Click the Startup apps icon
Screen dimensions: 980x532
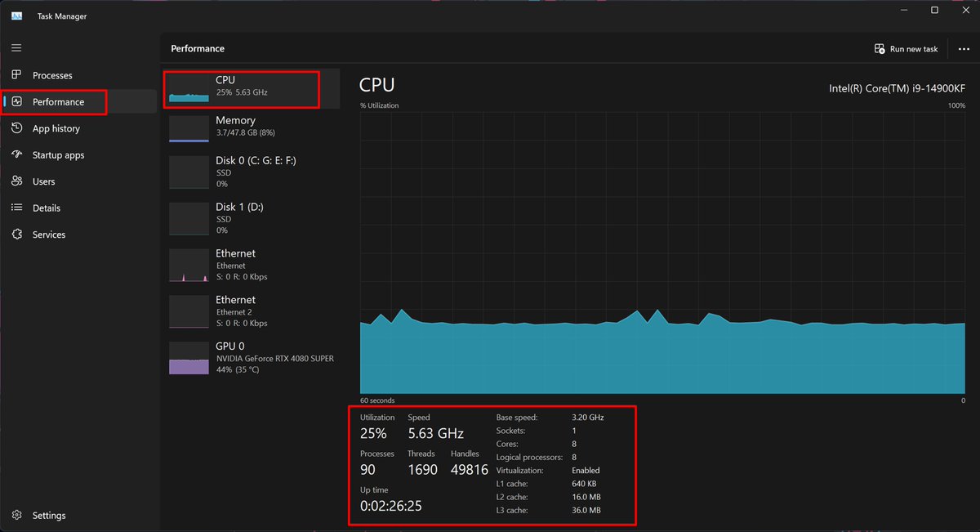point(16,155)
